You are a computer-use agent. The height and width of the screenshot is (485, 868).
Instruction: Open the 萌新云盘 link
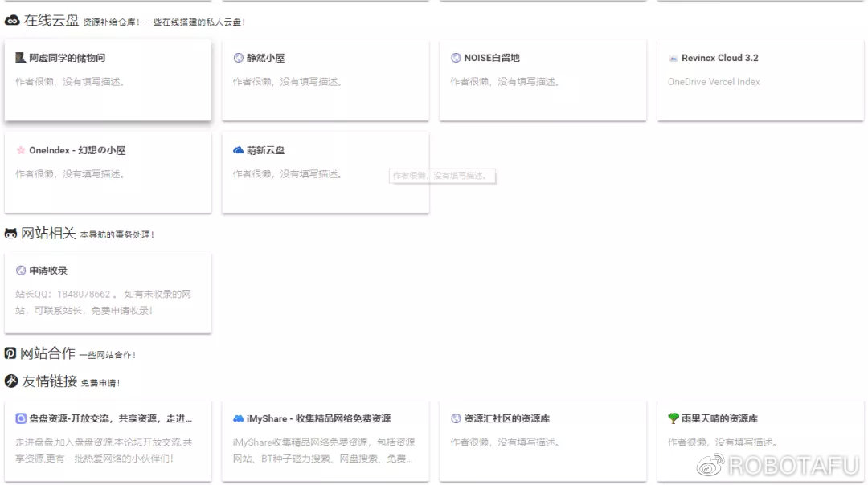pos(266,150)
